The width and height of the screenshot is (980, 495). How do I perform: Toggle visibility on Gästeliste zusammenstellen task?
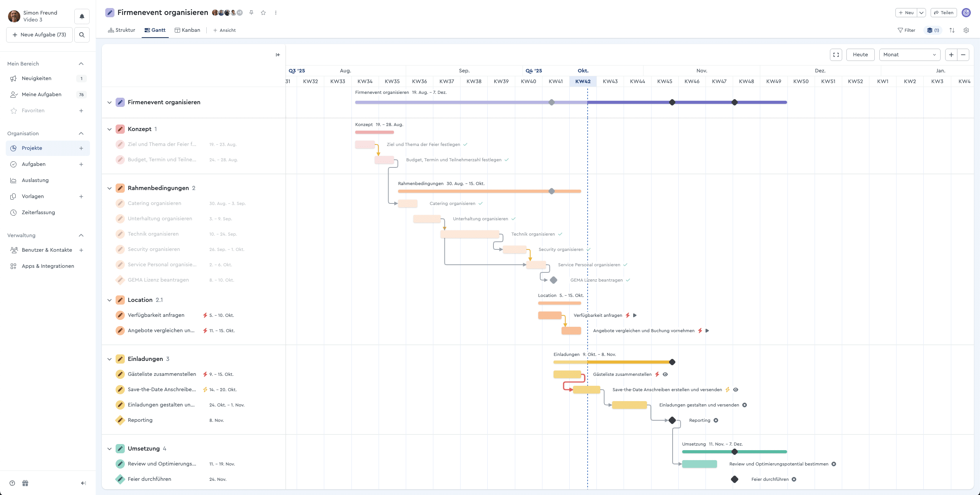click(665, 374)
